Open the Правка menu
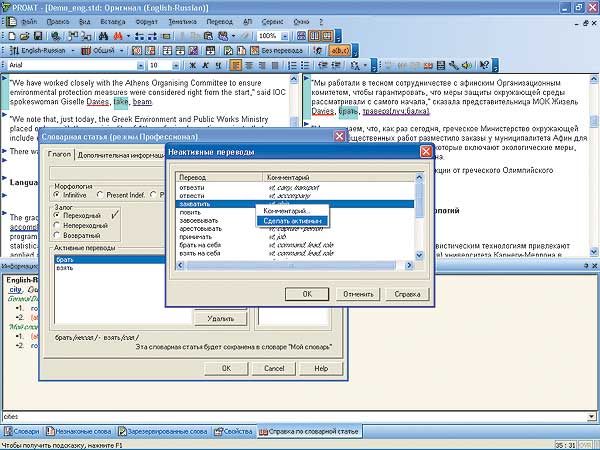This screenshot has height=450, width=600. (x=58, y=22)
